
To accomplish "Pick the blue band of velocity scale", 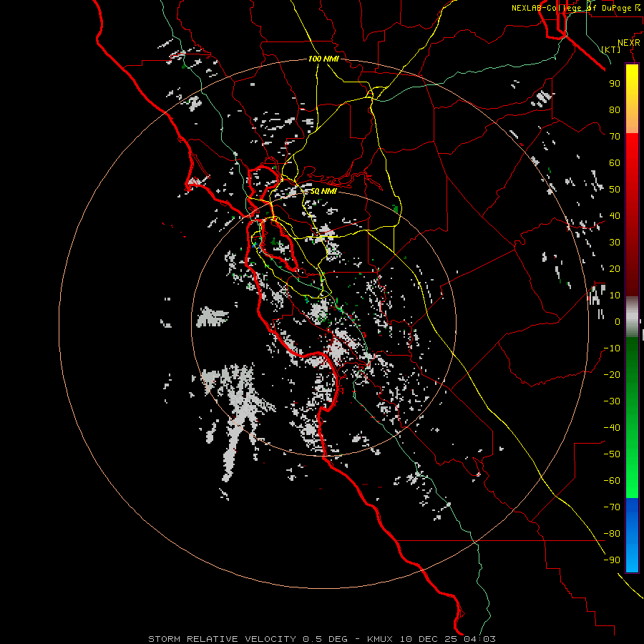I will [632, 535].
